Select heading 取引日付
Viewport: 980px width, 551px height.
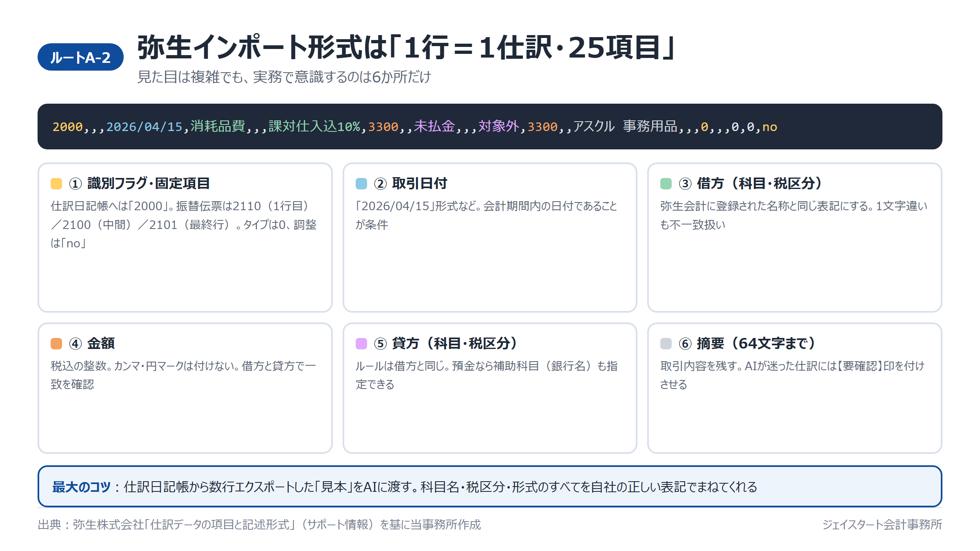click(420, 184)
